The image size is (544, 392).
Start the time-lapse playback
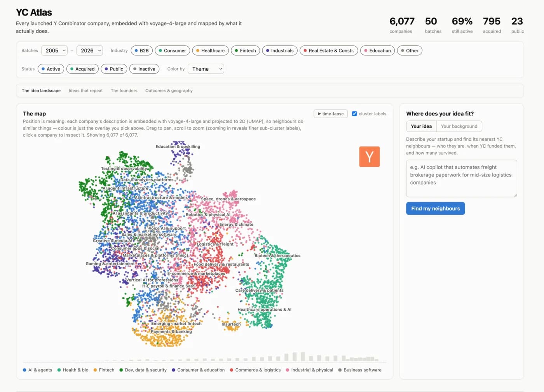(331, 114)
